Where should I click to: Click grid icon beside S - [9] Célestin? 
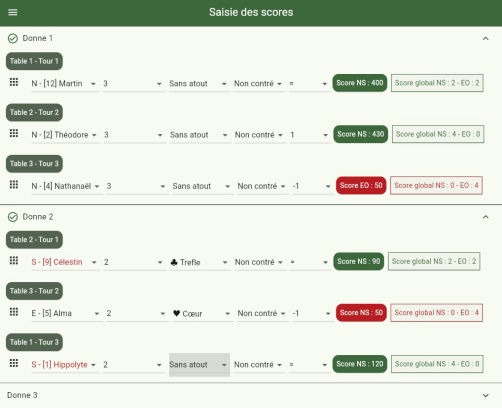click(14, 261)
